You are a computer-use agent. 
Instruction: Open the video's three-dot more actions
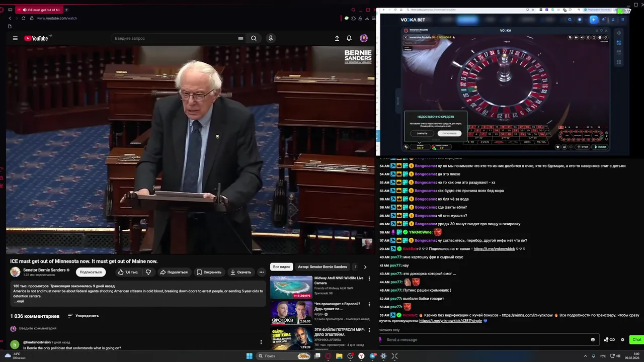coord(261,272)
